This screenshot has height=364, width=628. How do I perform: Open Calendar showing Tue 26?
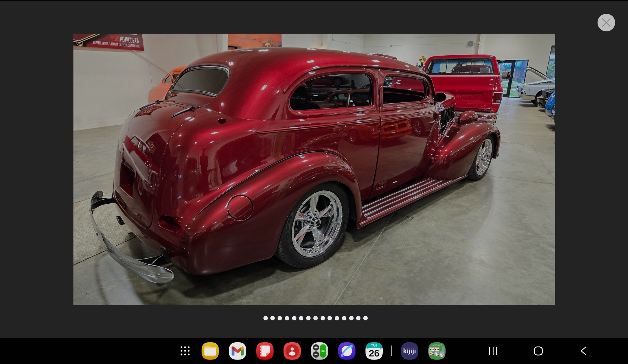pyautogui.click(x=374, y=351)
